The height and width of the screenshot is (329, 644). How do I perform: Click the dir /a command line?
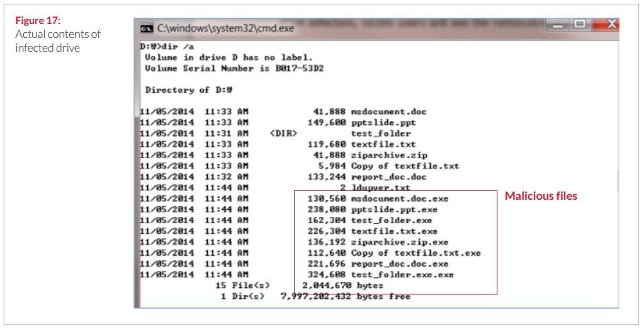click(x=167, y=47)
